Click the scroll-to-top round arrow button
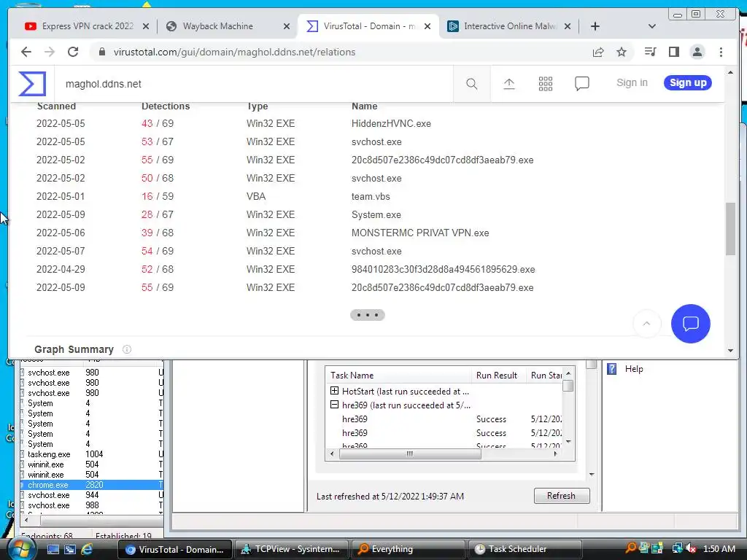747x560 pixels. (x=646, y=324)
